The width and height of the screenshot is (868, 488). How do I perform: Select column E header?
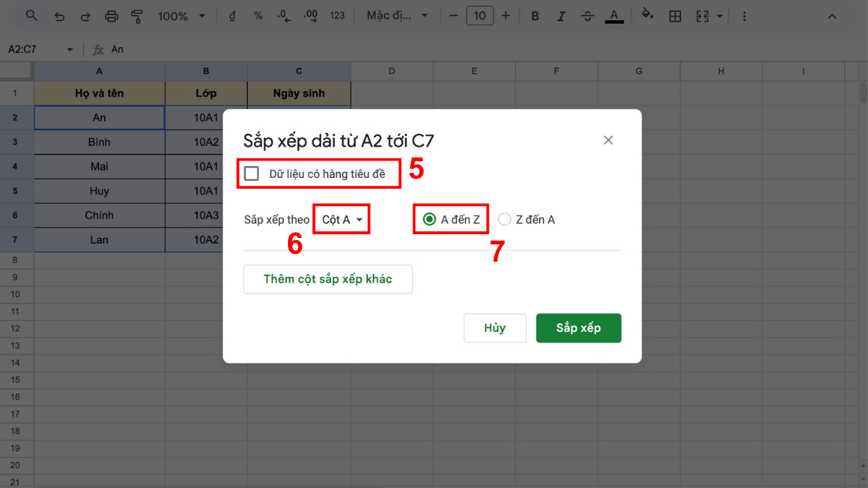(x=474, y=71)
